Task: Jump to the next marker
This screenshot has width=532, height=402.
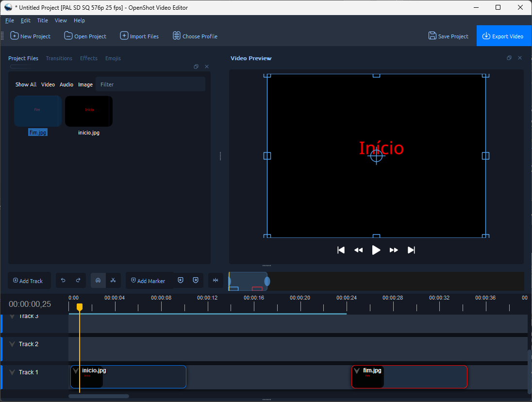Action: (x=196, y=281)
